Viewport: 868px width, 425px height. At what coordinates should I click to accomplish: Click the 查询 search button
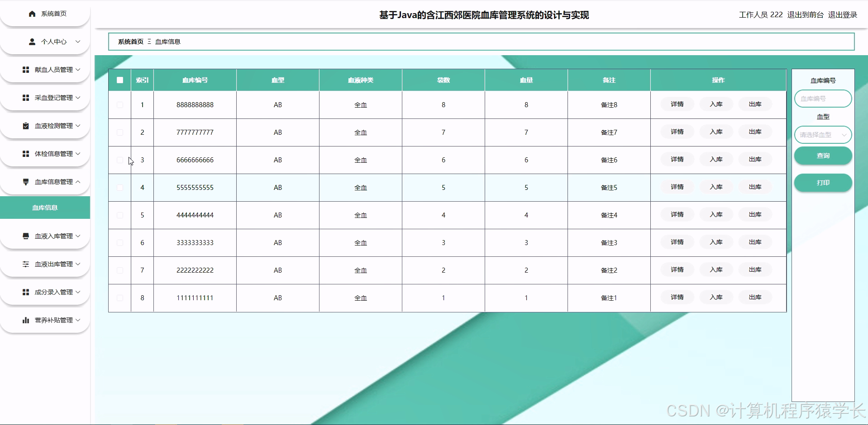[x=823, y=156]
